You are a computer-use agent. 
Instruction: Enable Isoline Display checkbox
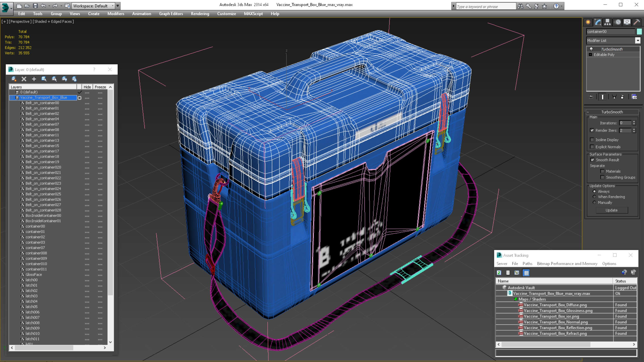click(x=592, y=140)
